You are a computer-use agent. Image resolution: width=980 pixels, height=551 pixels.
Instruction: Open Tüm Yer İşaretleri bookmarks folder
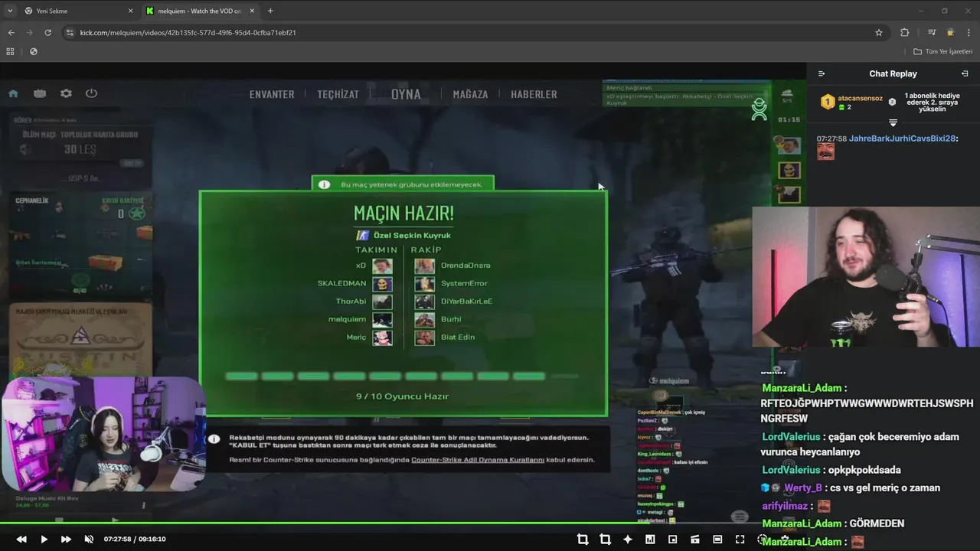(942, 51)
